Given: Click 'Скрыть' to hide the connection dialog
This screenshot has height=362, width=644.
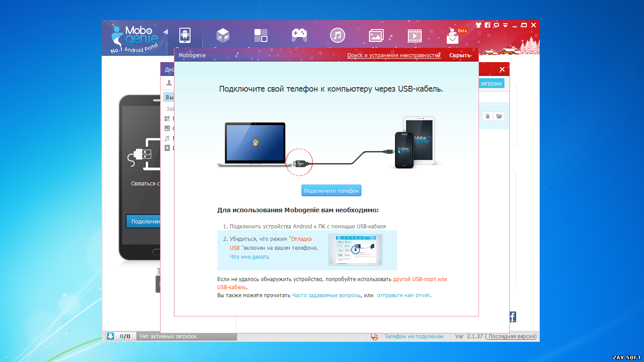Looking at the screenshot, I should point(460,55).
